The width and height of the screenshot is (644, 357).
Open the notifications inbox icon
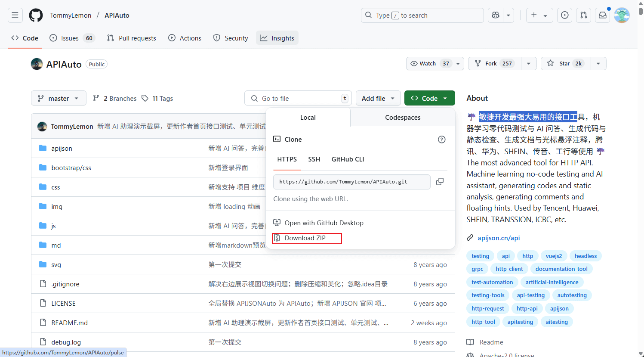(602, 16)
